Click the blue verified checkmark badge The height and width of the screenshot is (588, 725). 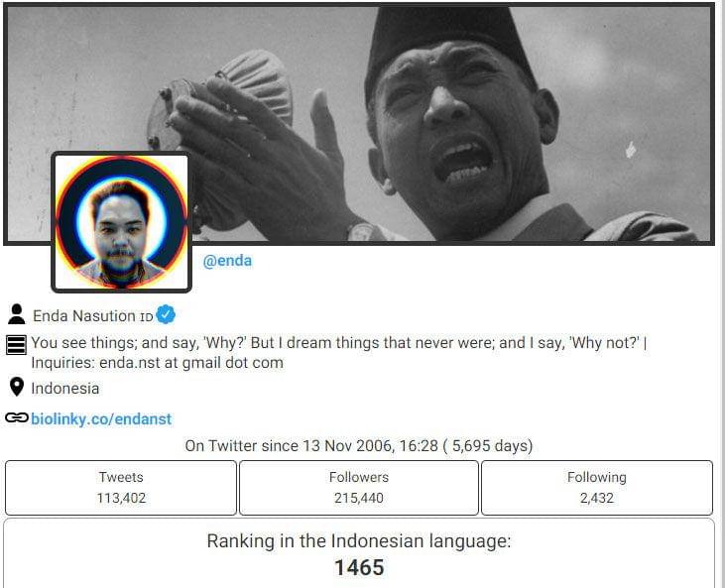pyautogui.click(x=166, y=314)
